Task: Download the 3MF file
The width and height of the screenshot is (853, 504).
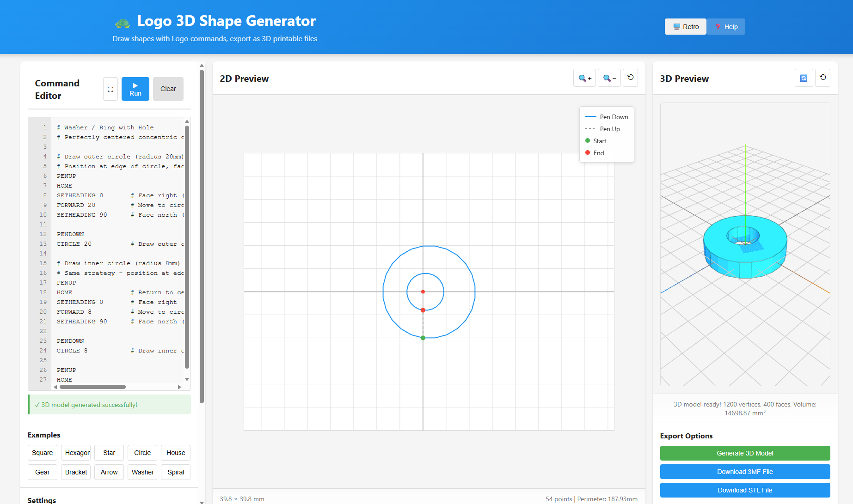Action: pyautogui.click(x=745, y=472)
